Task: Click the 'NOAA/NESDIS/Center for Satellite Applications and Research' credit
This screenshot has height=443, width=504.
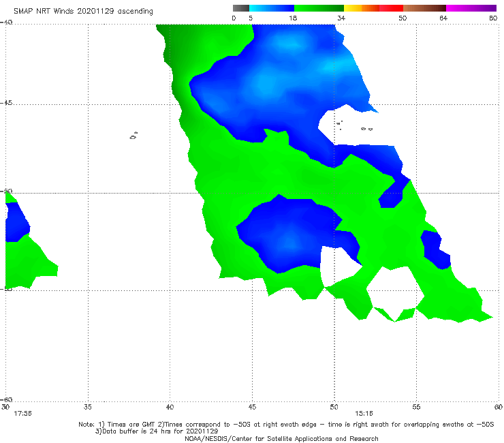Action: pos(281,438)
